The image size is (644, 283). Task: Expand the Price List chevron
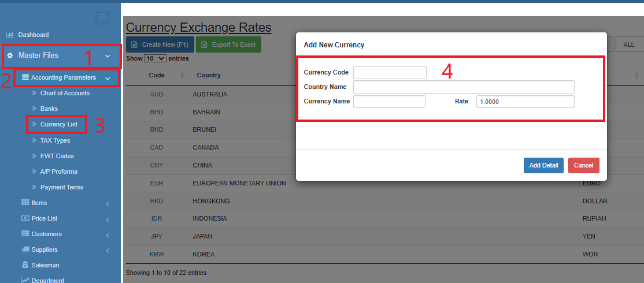(108, 219)
